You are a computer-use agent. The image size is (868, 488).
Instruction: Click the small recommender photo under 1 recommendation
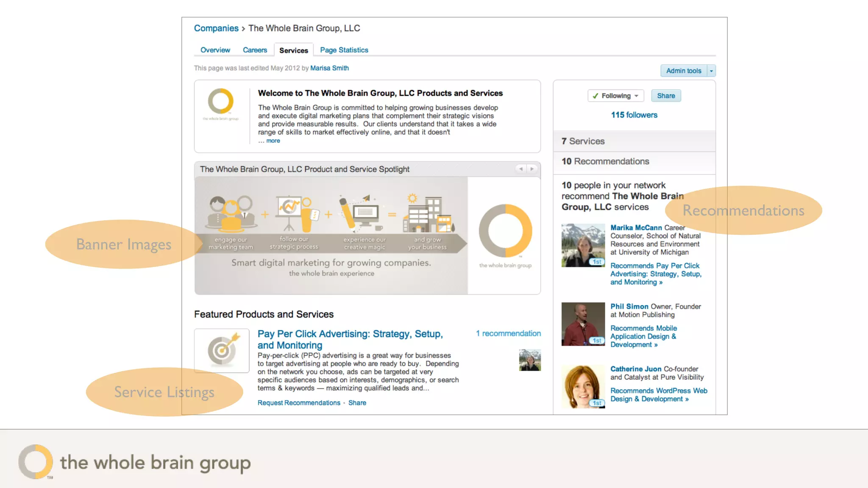530,360
